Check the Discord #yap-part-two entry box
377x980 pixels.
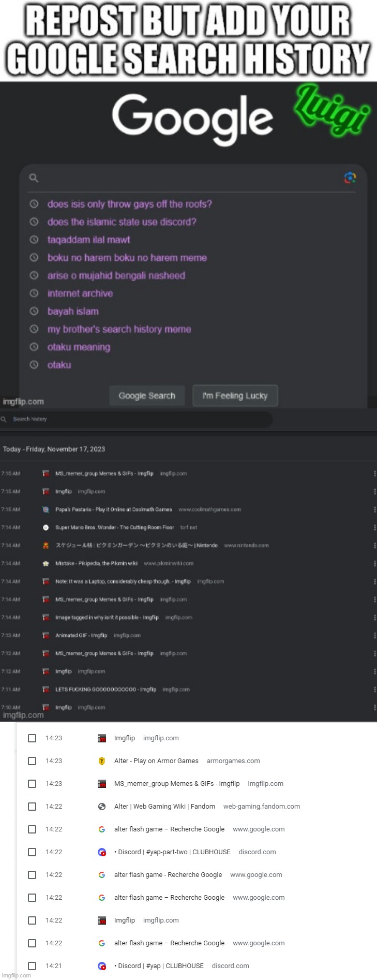point(32,852)
